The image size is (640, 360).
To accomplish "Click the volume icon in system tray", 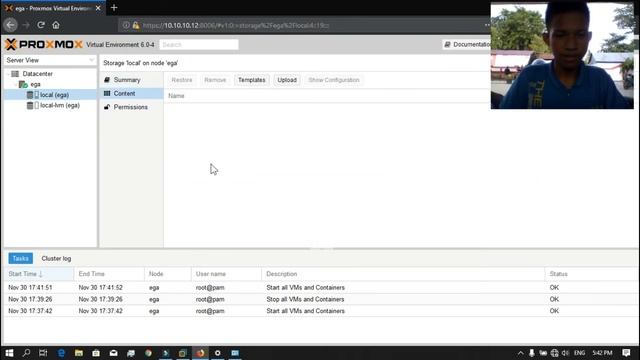I will [565, 353].
